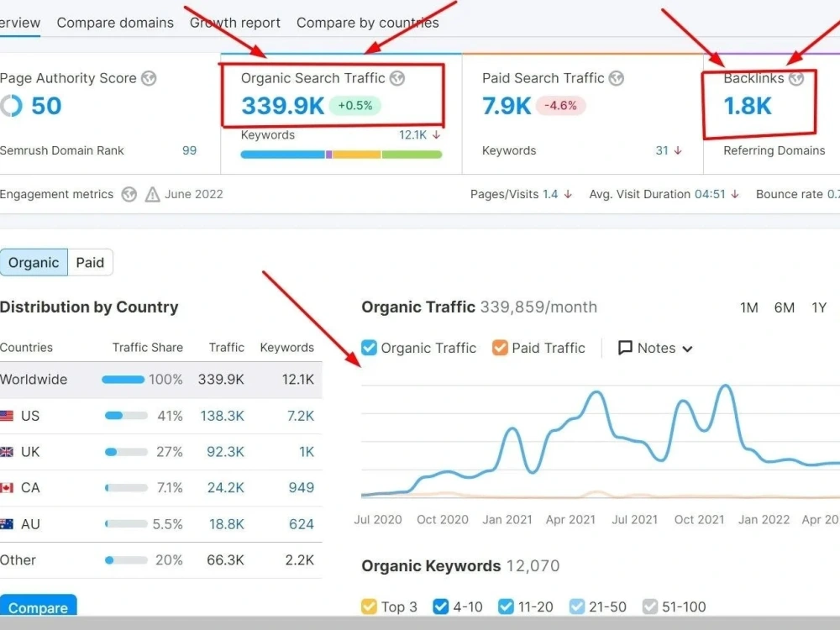Click the Notes speech bubble icon
The height and width of the screenshot is (630, 840).
[625, 348]
